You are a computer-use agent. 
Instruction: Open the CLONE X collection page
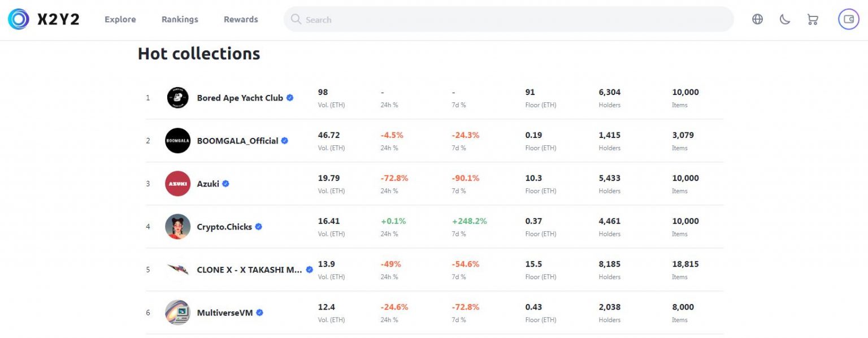(249, 270)
